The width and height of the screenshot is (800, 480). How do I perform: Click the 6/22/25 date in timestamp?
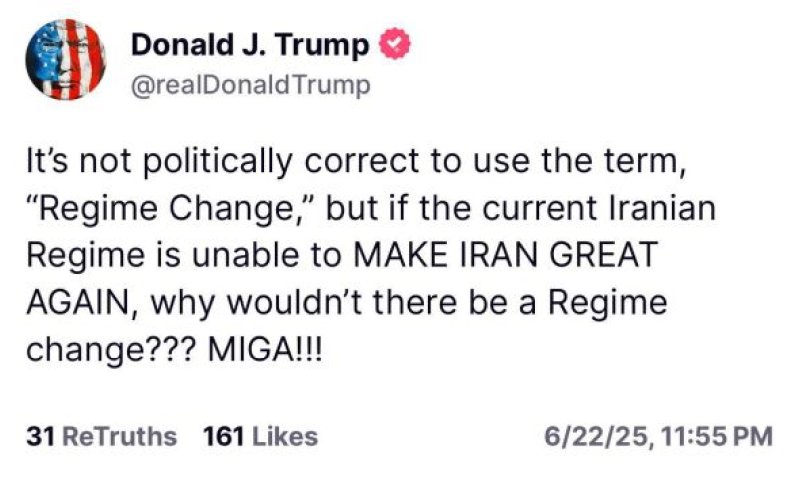tap(597, 437)
